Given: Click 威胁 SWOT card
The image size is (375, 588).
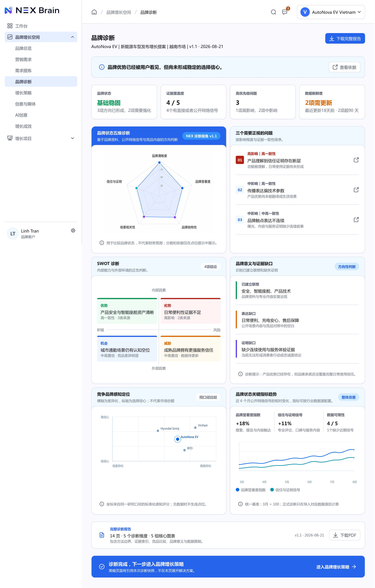Looking at the screenshot, I should click(x=190, y=348).
